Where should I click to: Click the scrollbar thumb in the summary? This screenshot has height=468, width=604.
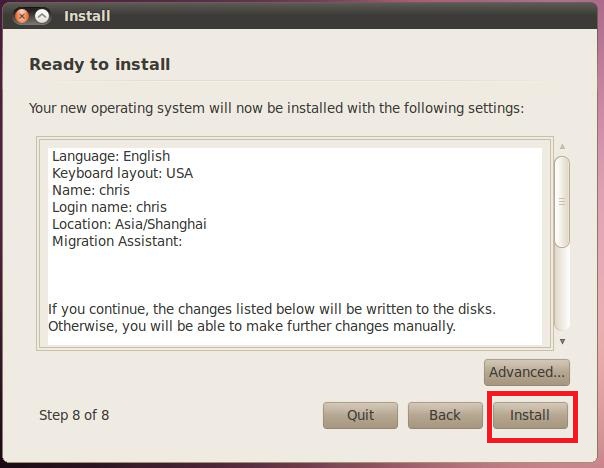(x=562, y=200)
